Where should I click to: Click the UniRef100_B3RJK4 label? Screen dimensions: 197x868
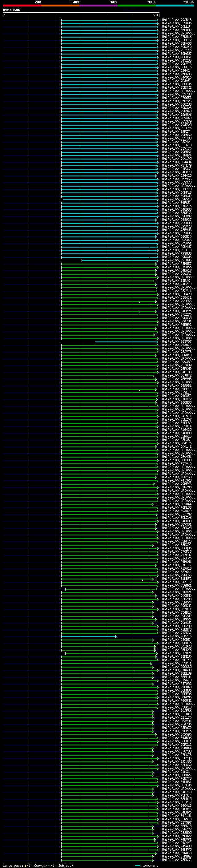[x=177, y=281]
